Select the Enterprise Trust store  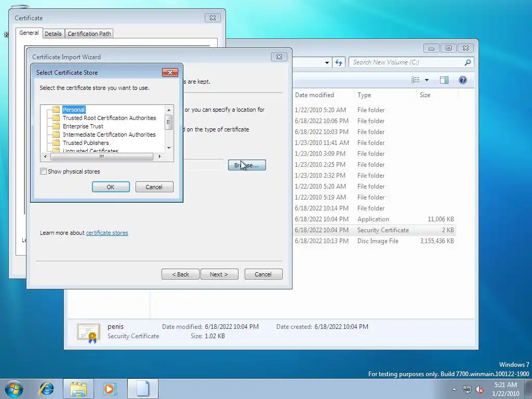point(83,126)
